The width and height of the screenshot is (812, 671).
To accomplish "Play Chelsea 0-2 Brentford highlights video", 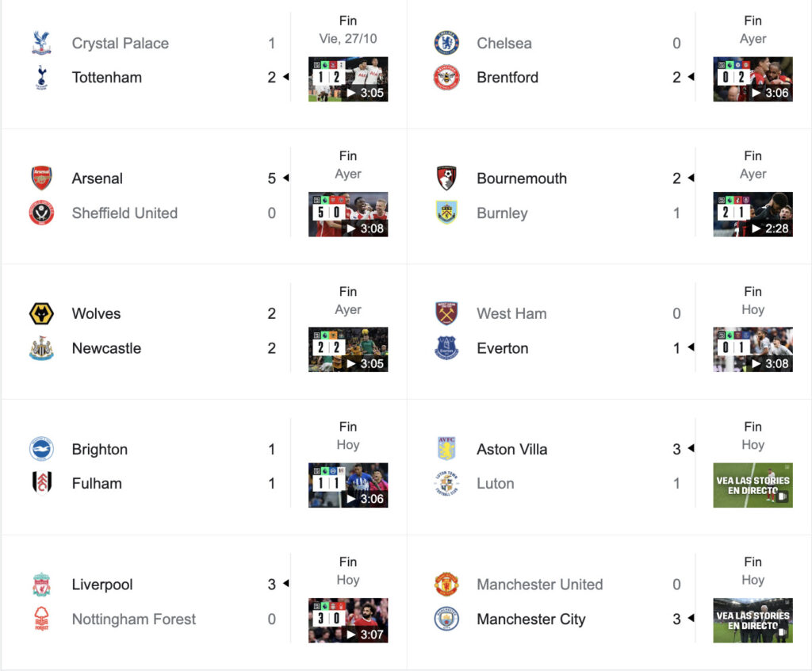I will coord(753,79).
